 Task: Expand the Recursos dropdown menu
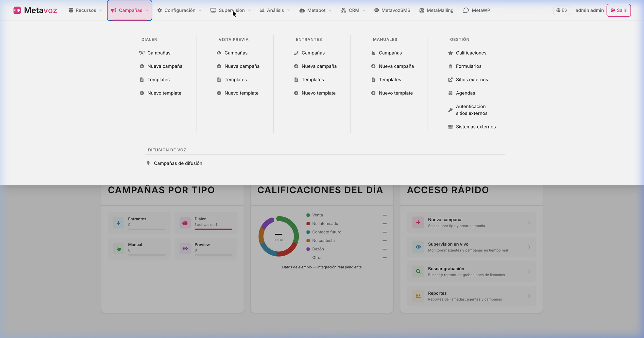85,10
